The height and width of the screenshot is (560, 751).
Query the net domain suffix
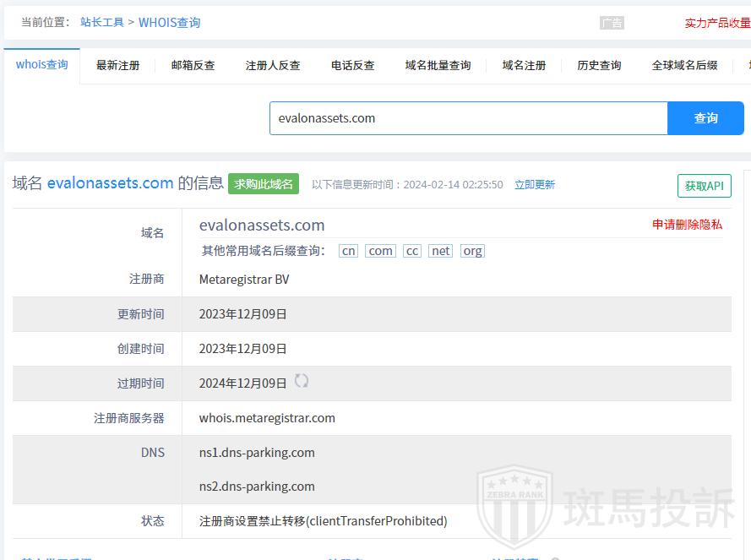(x=440, y=251)
